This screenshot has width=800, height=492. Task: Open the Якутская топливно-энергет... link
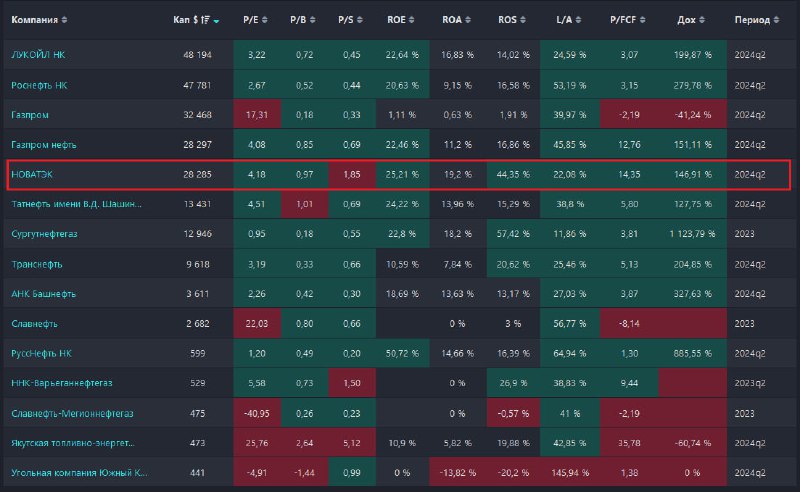pyautogui.click(x=73, y=443)
